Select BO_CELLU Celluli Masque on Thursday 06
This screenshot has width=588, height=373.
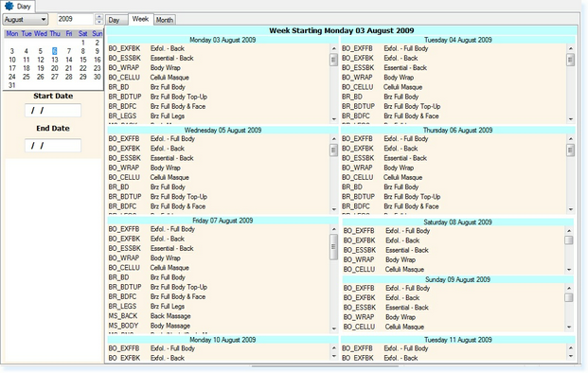pos(454,177)
